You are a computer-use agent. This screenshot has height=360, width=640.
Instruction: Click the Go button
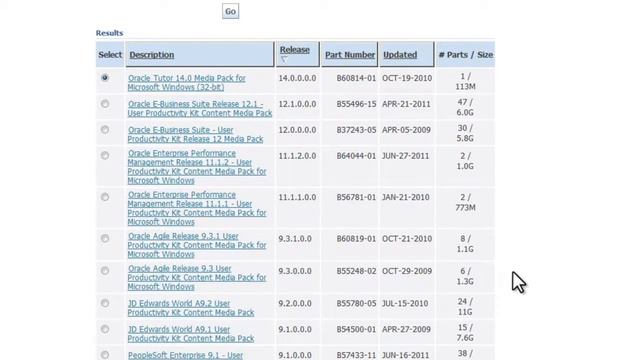230,11
